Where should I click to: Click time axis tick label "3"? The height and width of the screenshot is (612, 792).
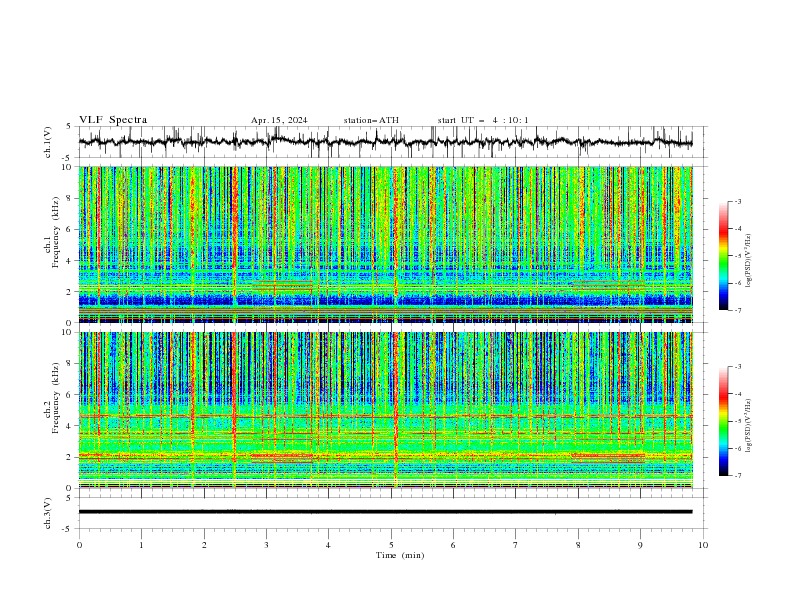click(x=266, y=545)
